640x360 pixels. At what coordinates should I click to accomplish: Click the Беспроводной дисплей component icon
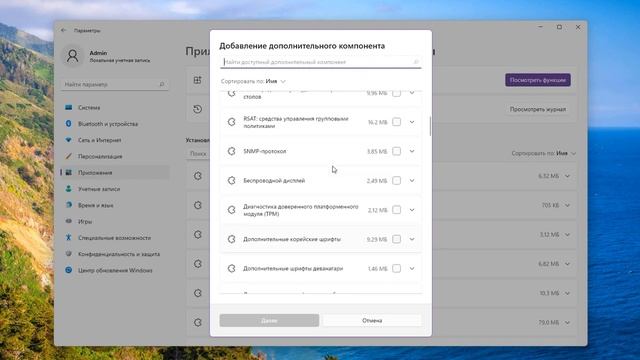[x=231, y=180]
